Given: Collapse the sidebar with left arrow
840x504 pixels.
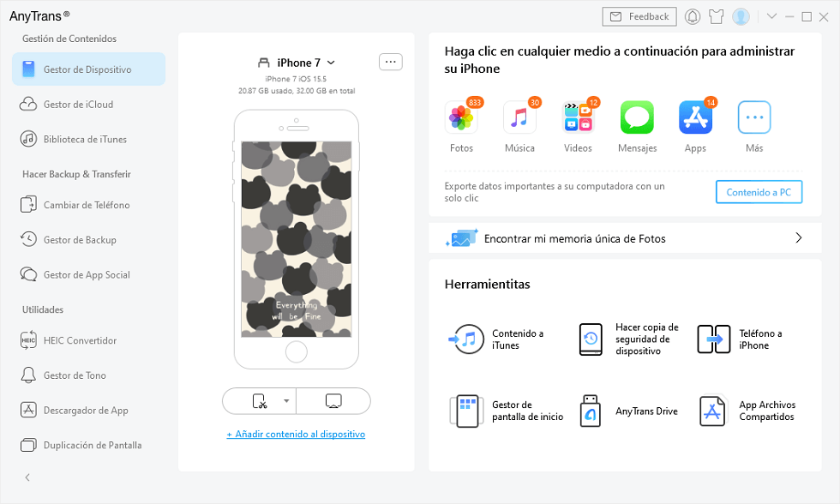Looking at the screenshot, I should pos(27,477).
